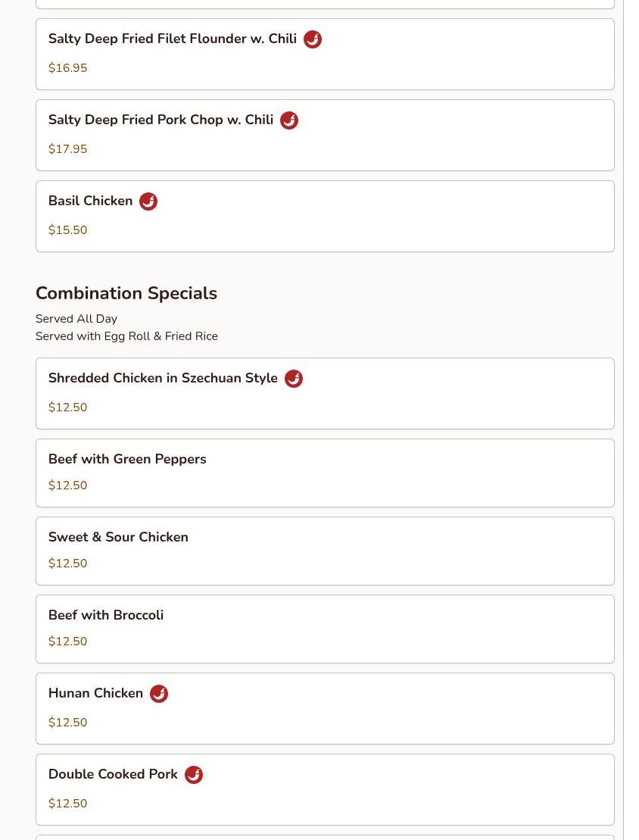This screenshot has height=840, width=639.
Task: Click the $17.95 pork chop price
Action: (x=67, y=149)
